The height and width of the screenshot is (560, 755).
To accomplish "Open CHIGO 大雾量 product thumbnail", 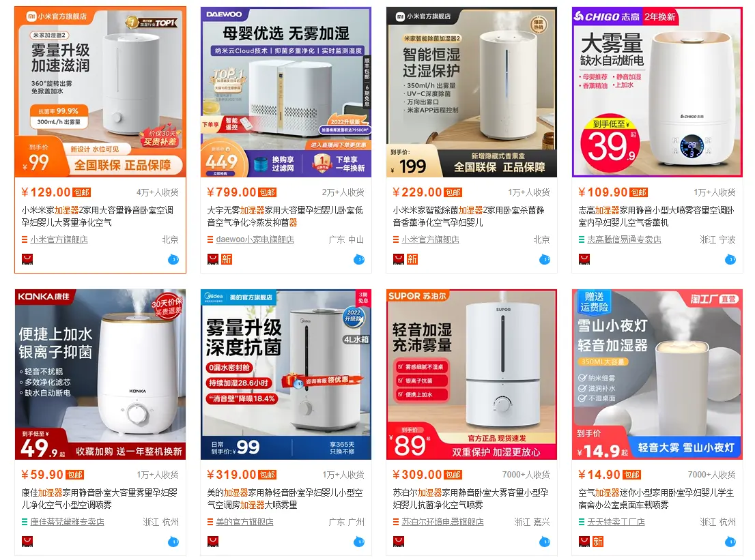I will (657, 92).
